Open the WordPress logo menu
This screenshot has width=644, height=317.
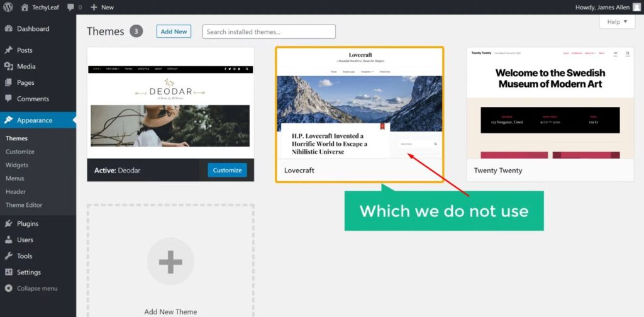pyautogui.click(x=8, y=7)
